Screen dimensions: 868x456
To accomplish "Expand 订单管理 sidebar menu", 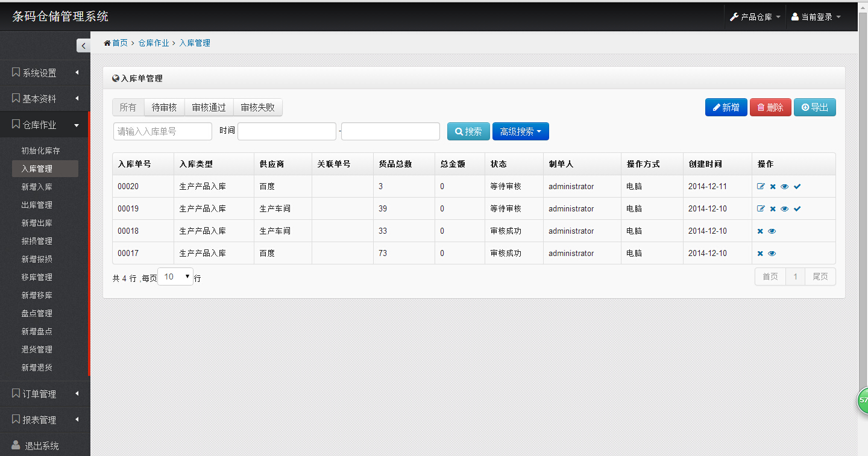I will (45, 394).
